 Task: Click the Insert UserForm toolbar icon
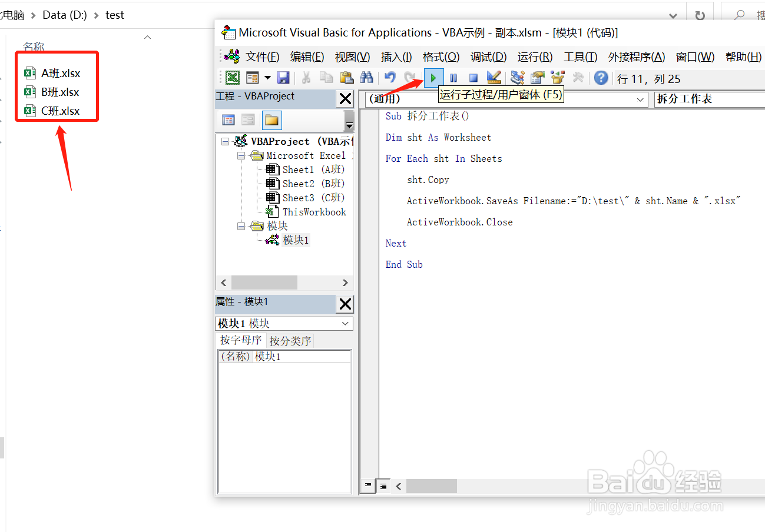pyautogui.click(x=253, y=78)
